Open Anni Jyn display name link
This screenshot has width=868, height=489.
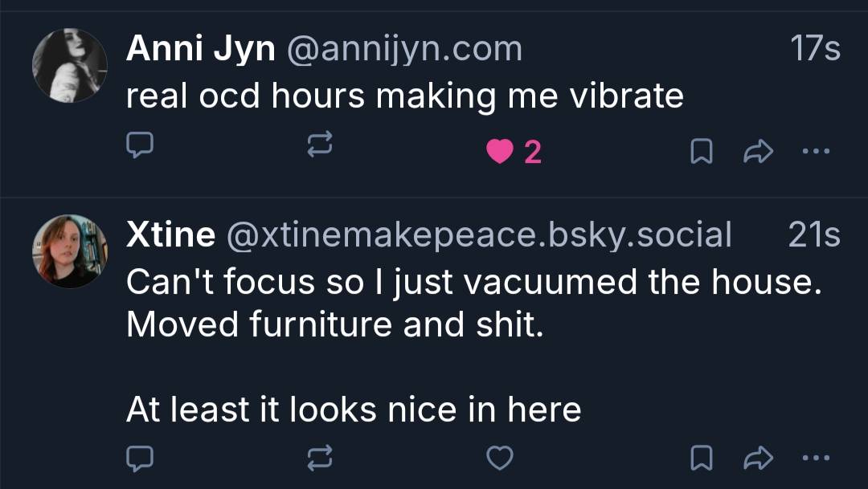pyautogui.click(x=200, y=50)
